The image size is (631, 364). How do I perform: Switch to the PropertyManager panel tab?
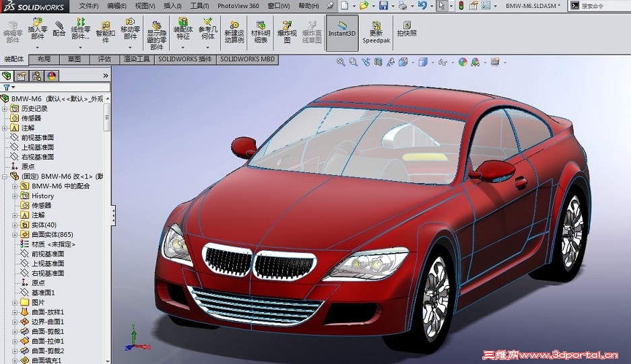coord(22,76)
